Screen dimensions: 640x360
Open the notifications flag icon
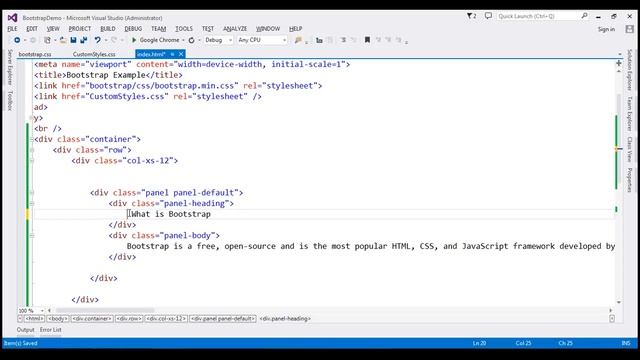[x=471, y=16]
